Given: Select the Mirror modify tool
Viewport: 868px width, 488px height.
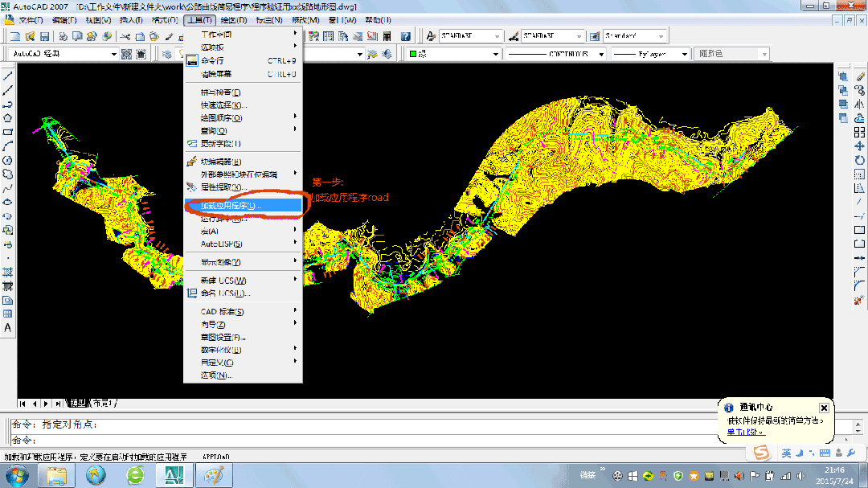Looking at the screenshot, I should [860, 105].
